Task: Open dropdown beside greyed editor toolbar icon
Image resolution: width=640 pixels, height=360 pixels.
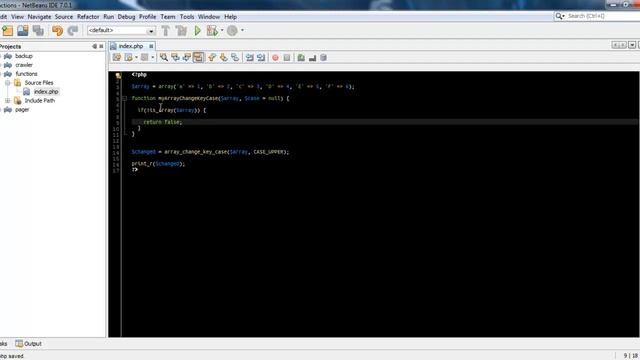Action: coord(152,58)
